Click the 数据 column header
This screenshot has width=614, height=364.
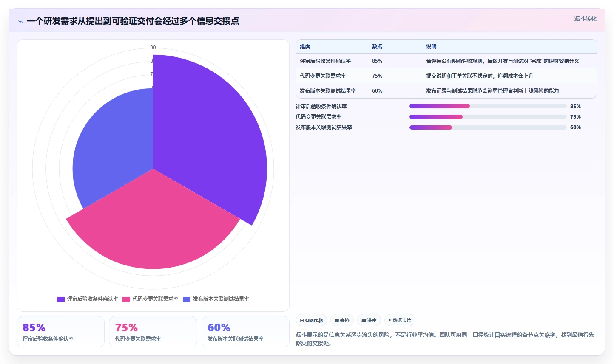coord(377,47)
